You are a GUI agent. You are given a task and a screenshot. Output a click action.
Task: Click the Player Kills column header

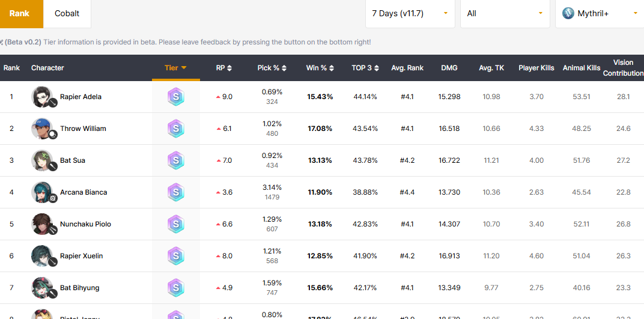coord(536,68)
